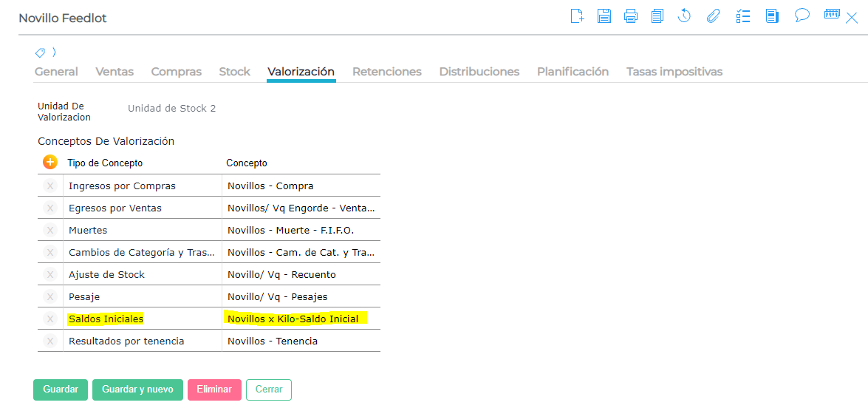Click the Novillo/ Vq - Recuento cell
868x408 pixels.
point(301,274)
